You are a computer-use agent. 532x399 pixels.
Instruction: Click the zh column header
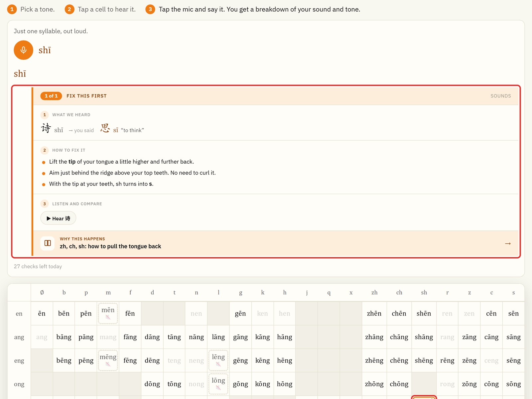(x=374, y=293)
